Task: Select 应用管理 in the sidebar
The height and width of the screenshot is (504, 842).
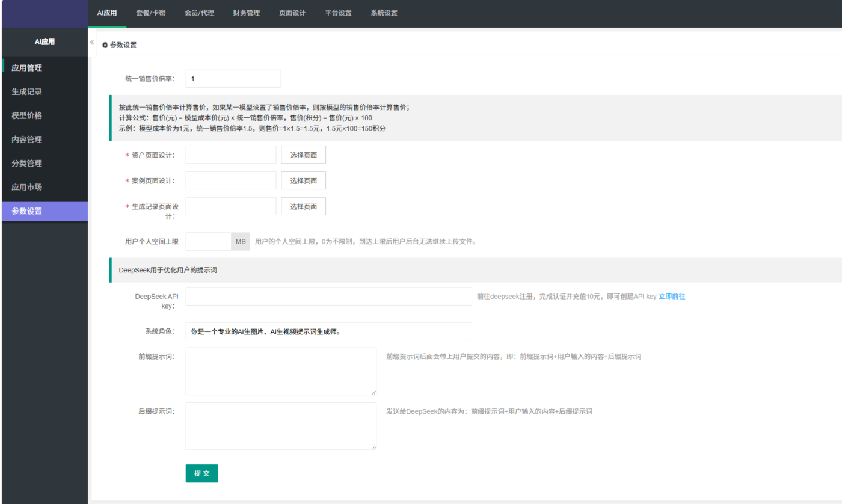Action: coord(45,68)
